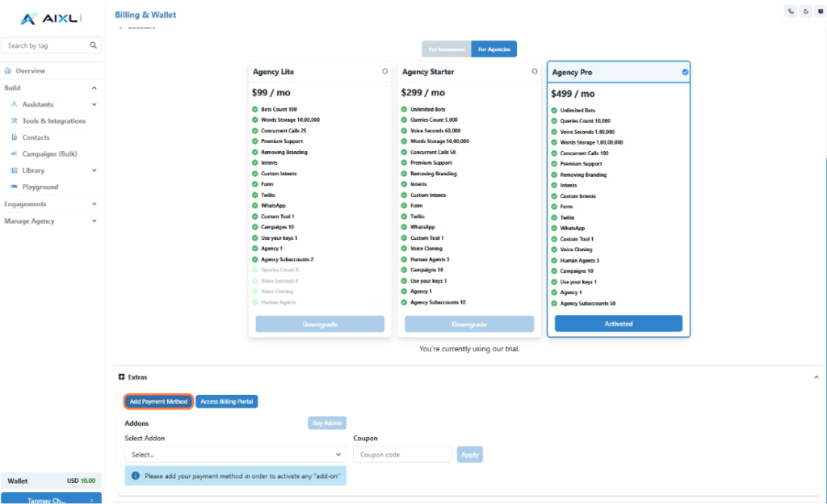Click the checked Agency Pro plan selector
This screenshot has height=504, width=827.
click(685, 73)
